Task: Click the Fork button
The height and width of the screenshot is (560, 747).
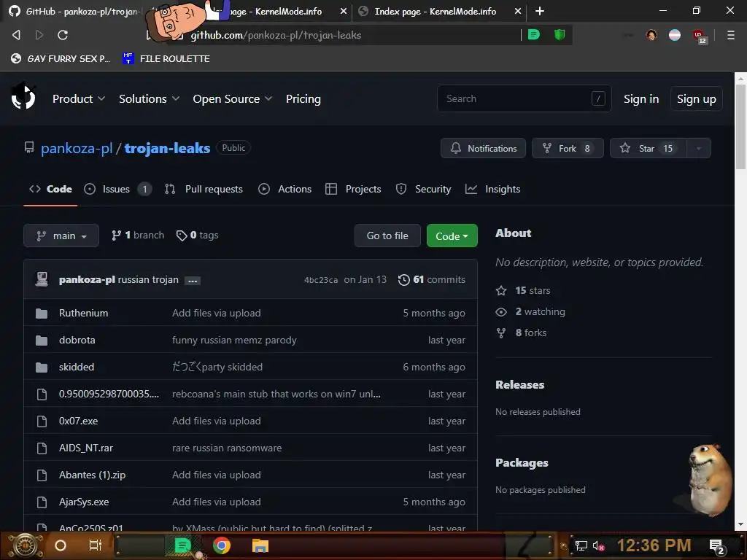Action: 568,148
